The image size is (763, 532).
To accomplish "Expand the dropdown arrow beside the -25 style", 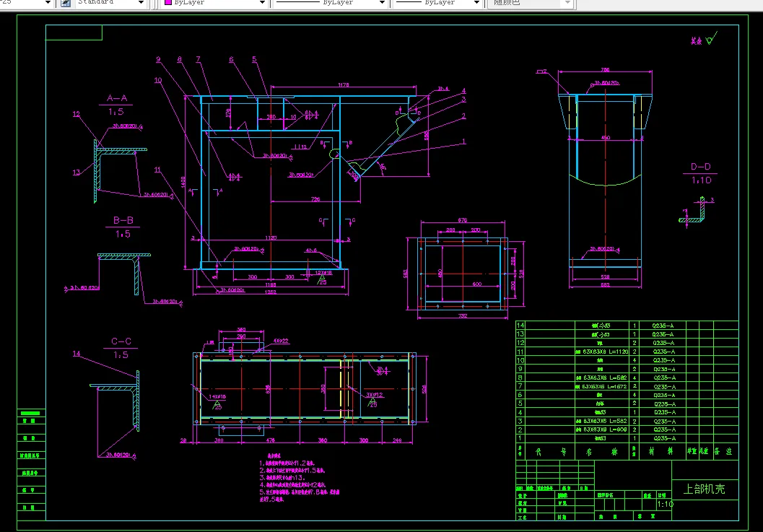I will coord(48,3).
